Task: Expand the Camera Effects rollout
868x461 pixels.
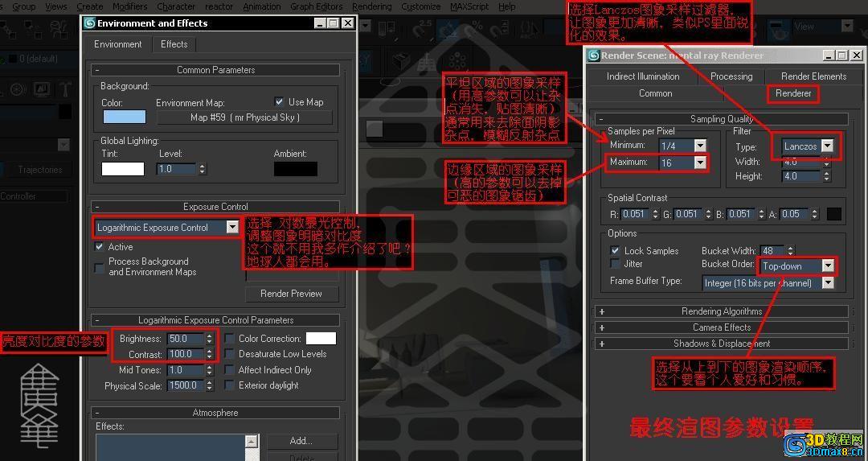Action: click(x=721, y=327)
